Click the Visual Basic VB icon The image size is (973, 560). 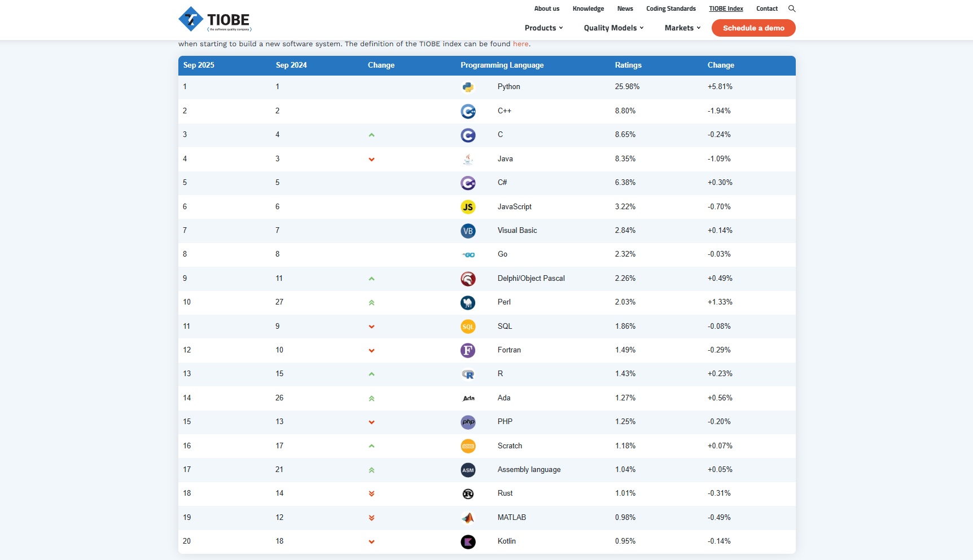468,231
